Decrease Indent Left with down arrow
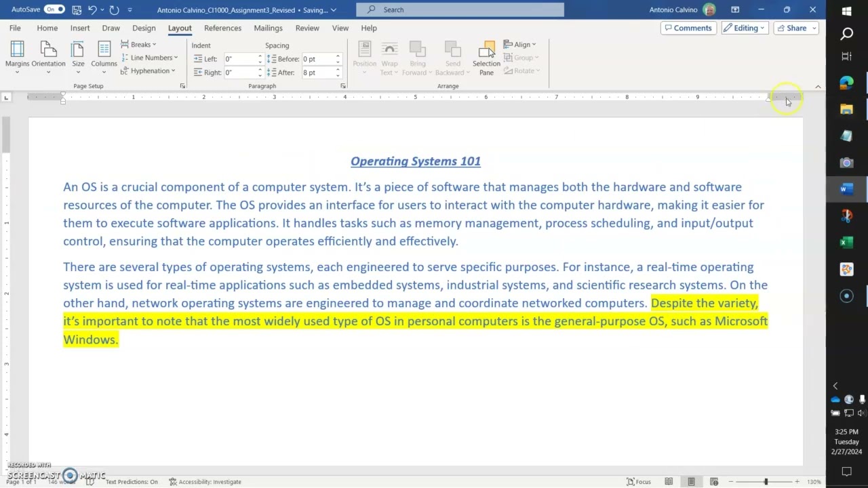This screenshot has width=868, height=488. point(260,62)
